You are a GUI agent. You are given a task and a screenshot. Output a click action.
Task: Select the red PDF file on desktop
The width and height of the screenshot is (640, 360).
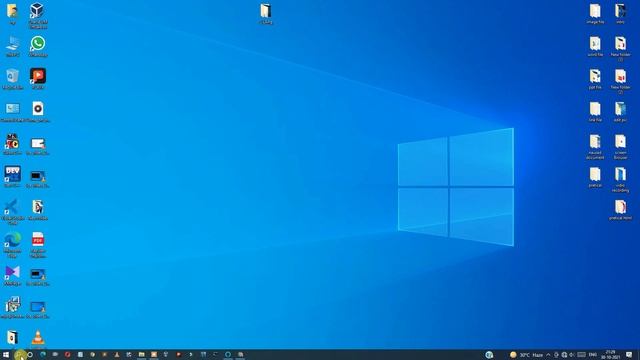click(x=38, y=244)
